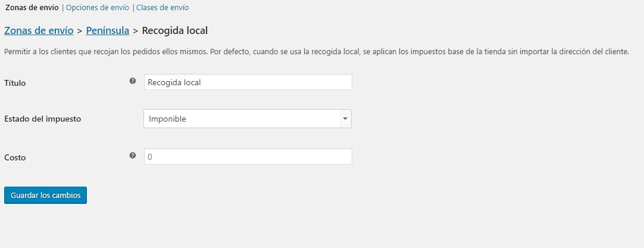This screenshot has height=248, width=644.
Task: Expand the Estado del impuesto dropdown arrow
Action: click(x=345, y=119)
